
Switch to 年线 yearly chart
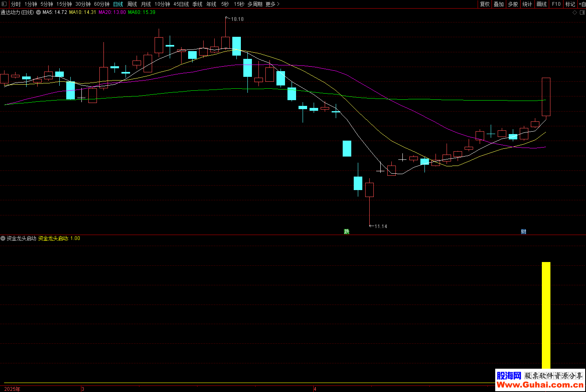(211, 4)
